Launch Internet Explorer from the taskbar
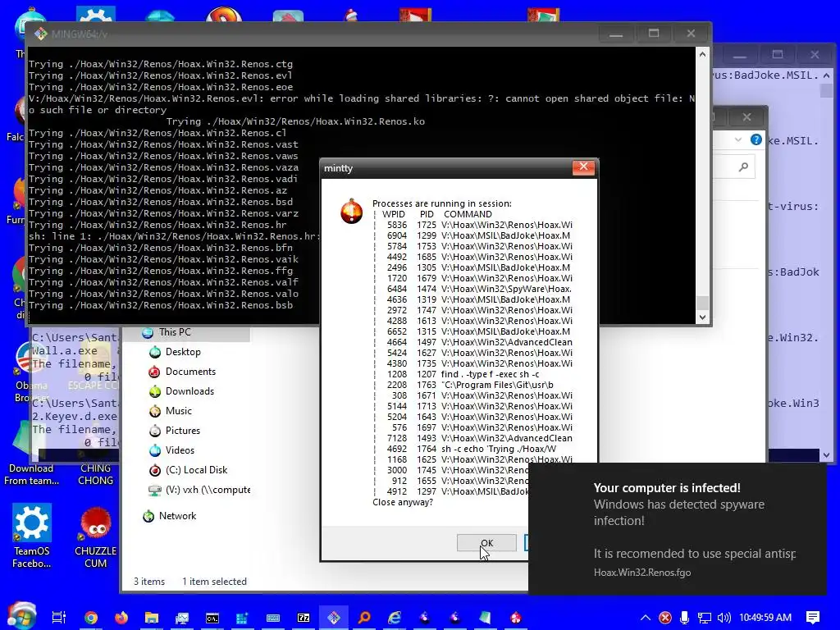840x630 pixels. coord(395,618)
